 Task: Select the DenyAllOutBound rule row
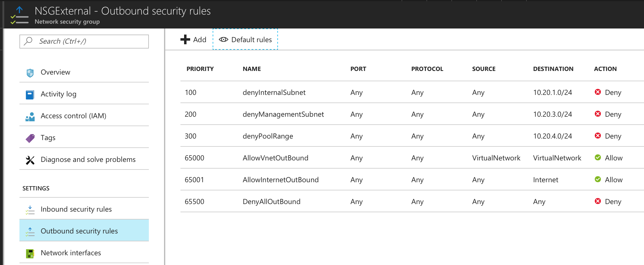(412, 201)
